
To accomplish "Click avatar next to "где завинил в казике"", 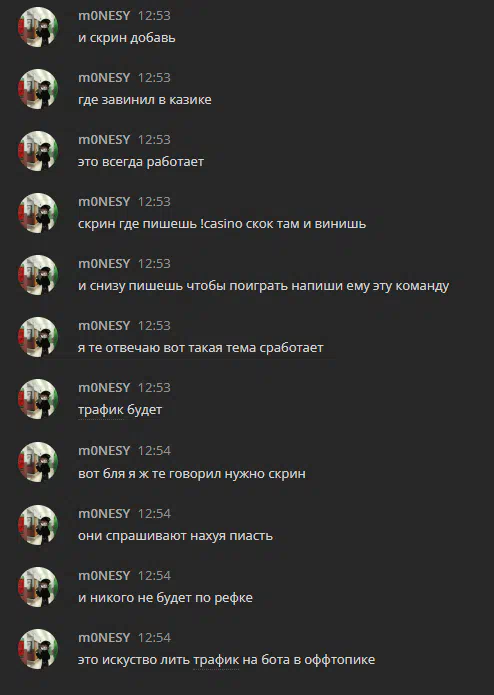I will pos(38,89).
